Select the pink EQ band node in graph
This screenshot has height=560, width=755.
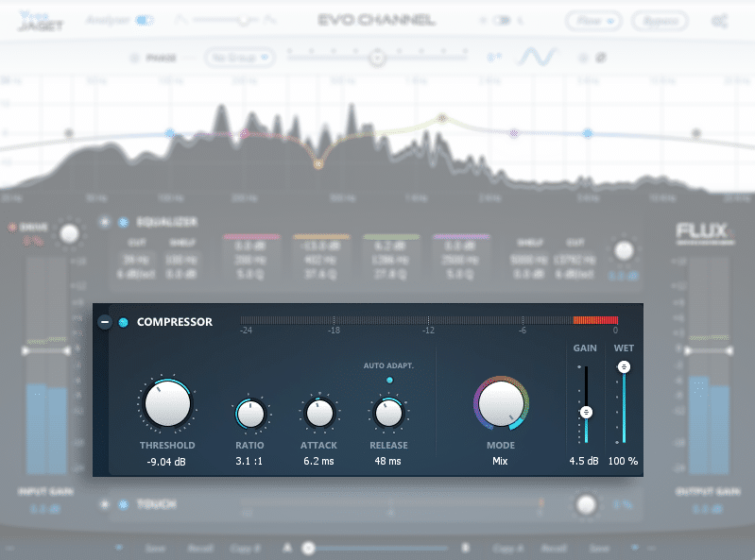coord(245,133)
